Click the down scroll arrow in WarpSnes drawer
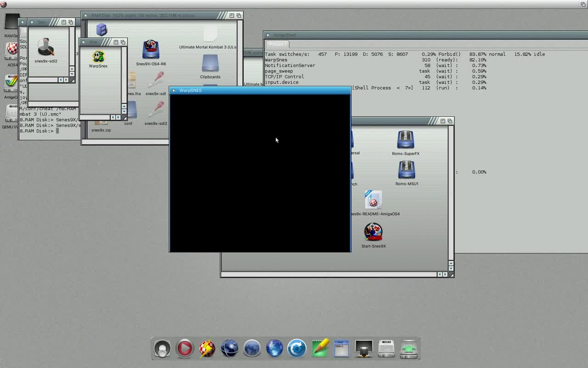The width and height of the screenshot is (588, 368). [124, 111]
